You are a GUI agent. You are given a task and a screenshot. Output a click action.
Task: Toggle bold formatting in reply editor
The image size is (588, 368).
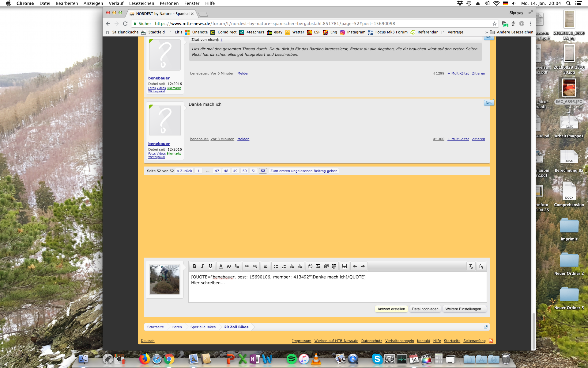tap(194, 266)
